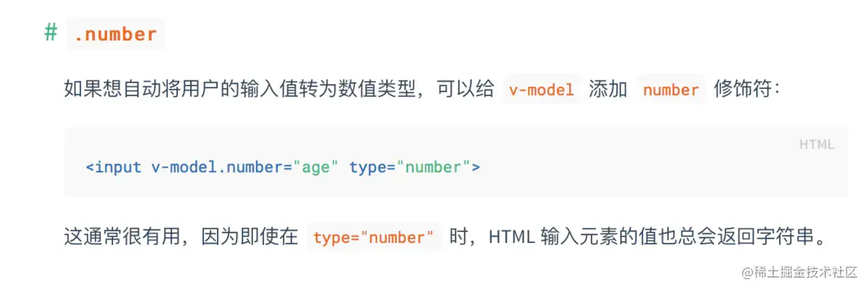Click the type attribute name in code block
The image size is (868, 290).
pos(368,167)
